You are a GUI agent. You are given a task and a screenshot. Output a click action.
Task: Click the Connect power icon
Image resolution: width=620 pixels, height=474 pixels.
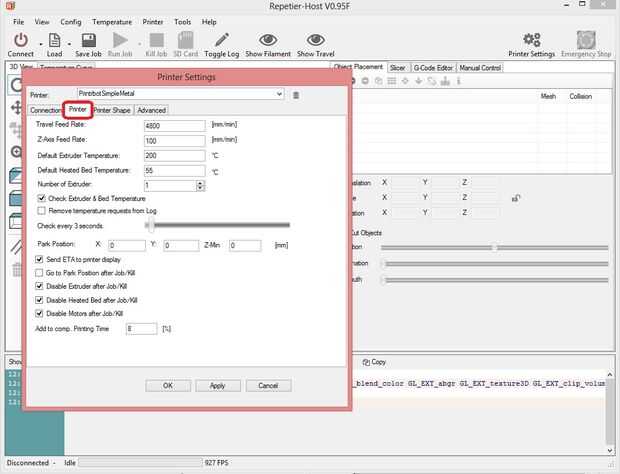pos(21,40)
